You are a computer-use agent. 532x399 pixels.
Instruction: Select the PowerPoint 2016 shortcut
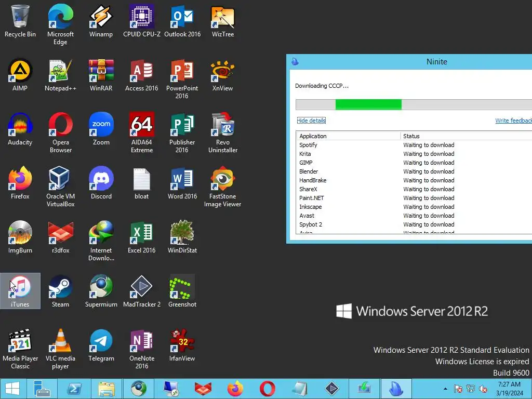182,79
